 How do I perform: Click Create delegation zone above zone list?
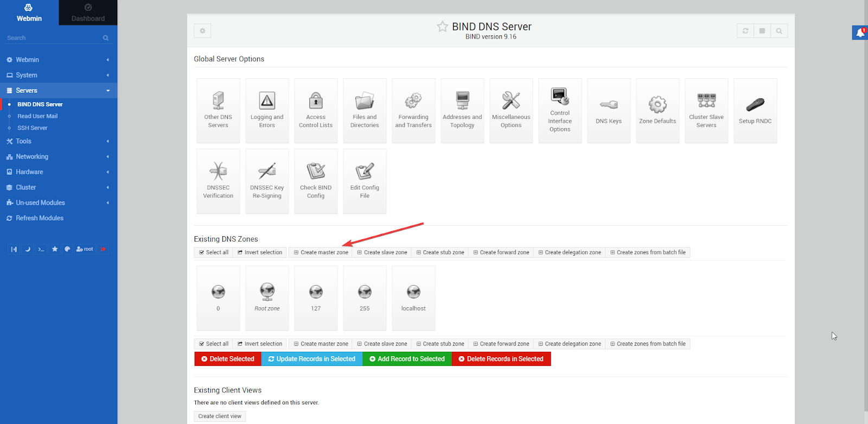pyautogui.click(x=570, y=252)
